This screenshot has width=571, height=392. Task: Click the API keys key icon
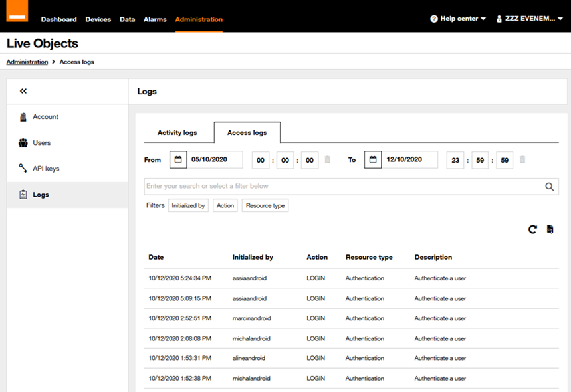[x=23, y=168]
